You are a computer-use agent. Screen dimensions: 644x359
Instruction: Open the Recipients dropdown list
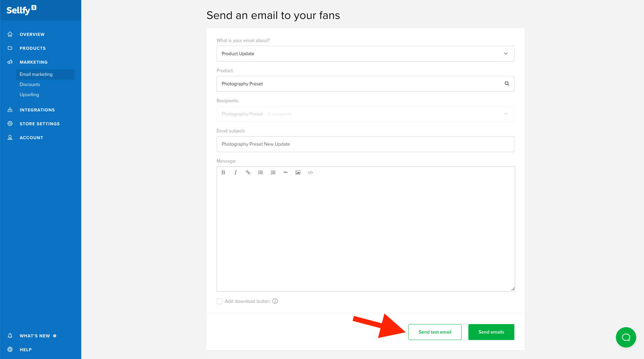pyautogui.click(x=365, y=114)
